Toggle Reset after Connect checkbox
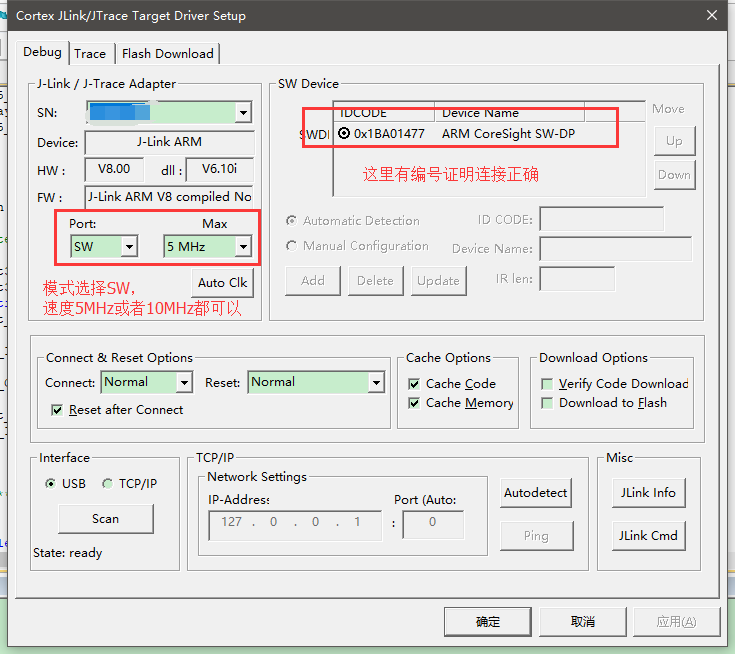 pos(57,410)
